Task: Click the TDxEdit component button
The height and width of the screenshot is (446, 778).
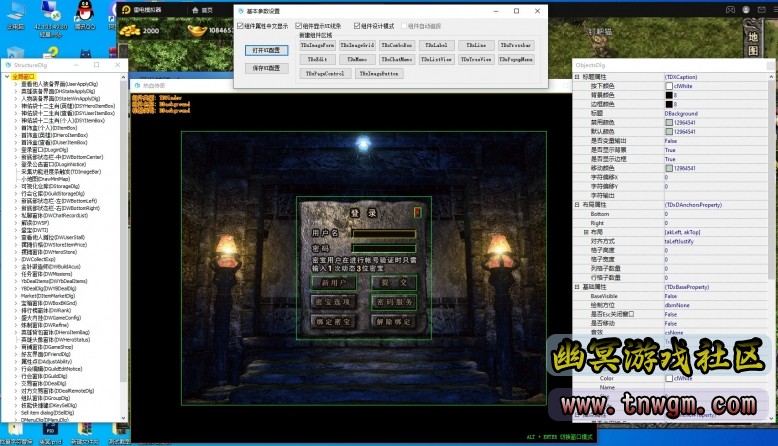Action: 318,60
